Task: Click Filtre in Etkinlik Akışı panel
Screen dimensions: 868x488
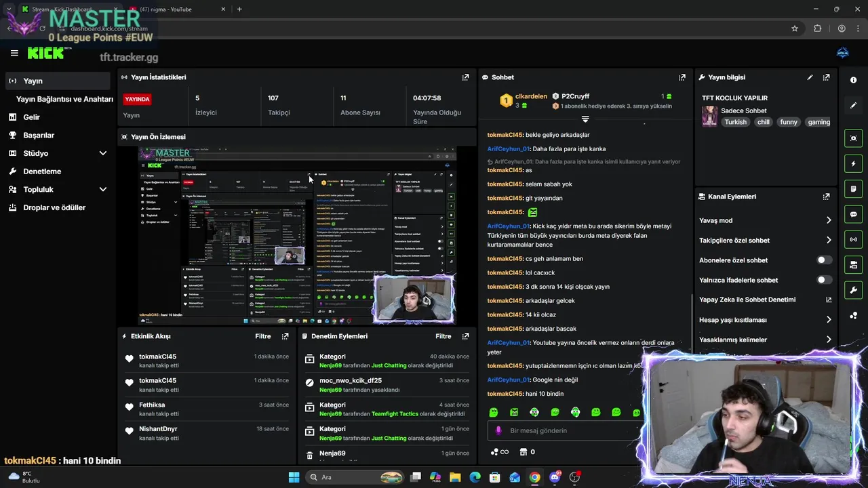Action: (x=263, y=336)
